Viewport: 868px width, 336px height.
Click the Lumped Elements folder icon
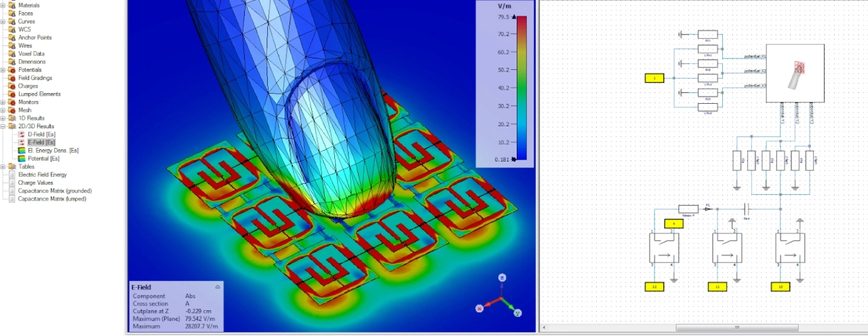[12, 94]
